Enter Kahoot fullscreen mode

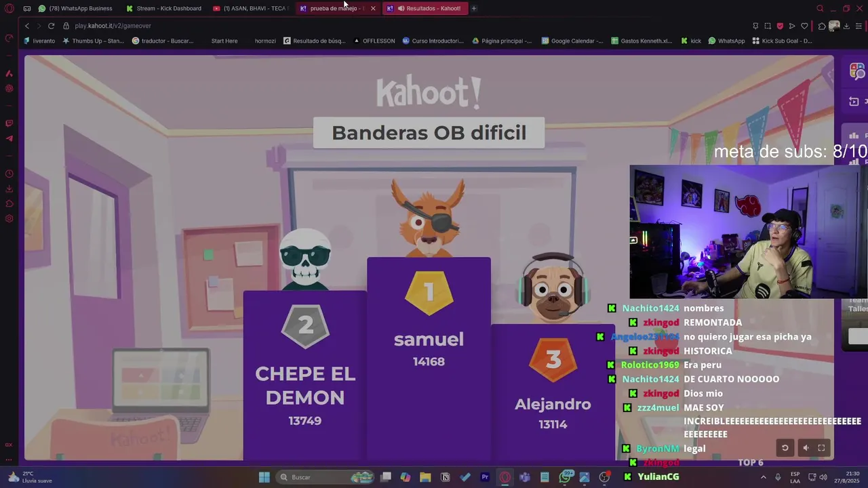pos(821,448)
